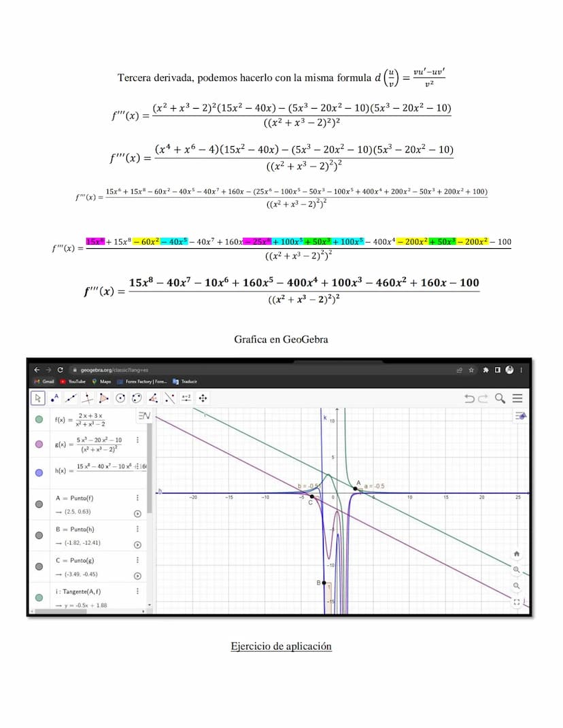The image size is (563, 728).
Task: Open the browser profile avatar
Action: 509,370
